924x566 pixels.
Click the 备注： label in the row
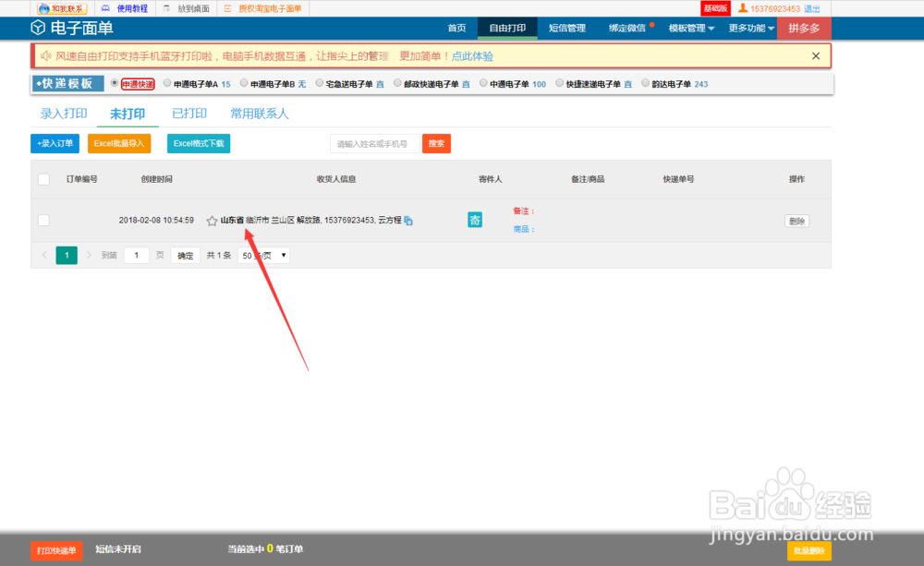(x=523, y=211)
